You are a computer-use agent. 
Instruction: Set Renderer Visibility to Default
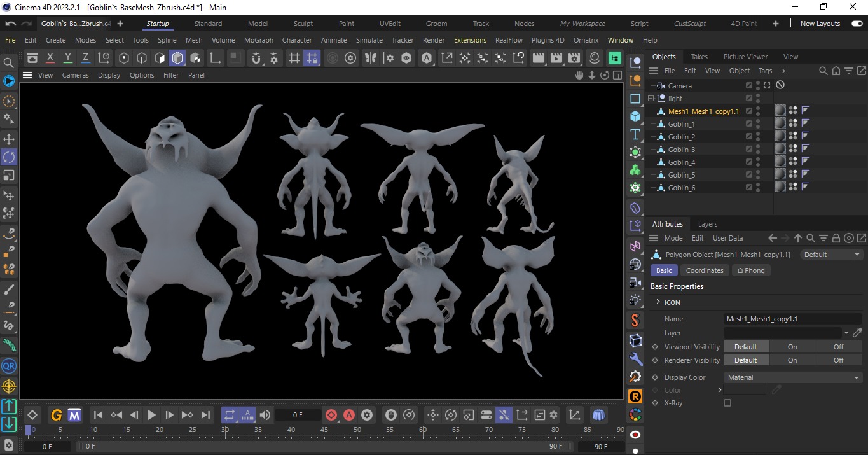tap(746, 360)
